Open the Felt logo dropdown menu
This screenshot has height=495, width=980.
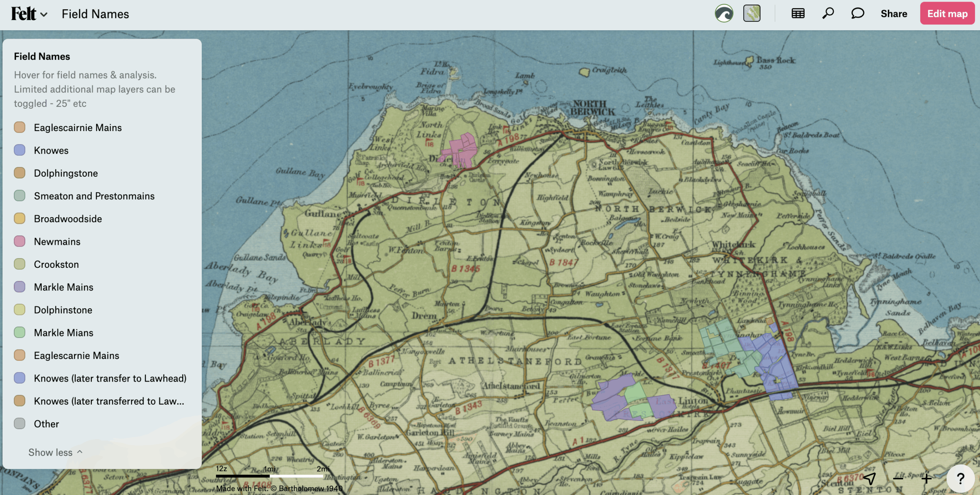pos(29,14)
